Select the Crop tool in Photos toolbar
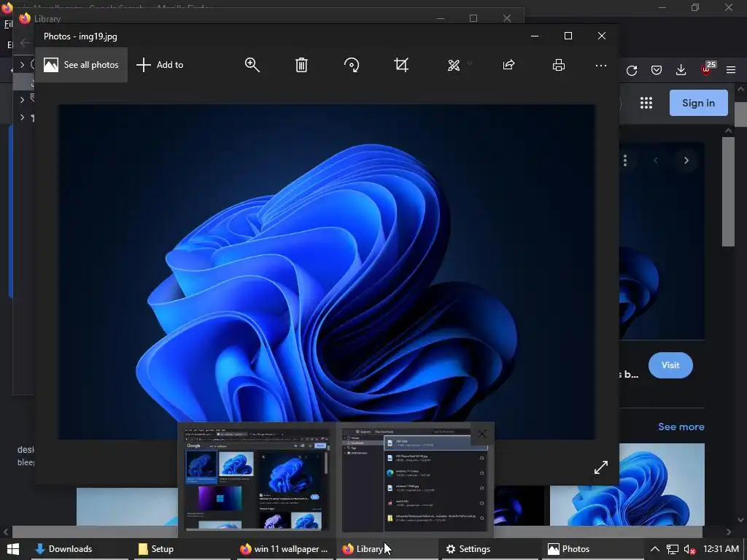The width and height of the screenshot is (747, 560). click(x=401, y=65)
